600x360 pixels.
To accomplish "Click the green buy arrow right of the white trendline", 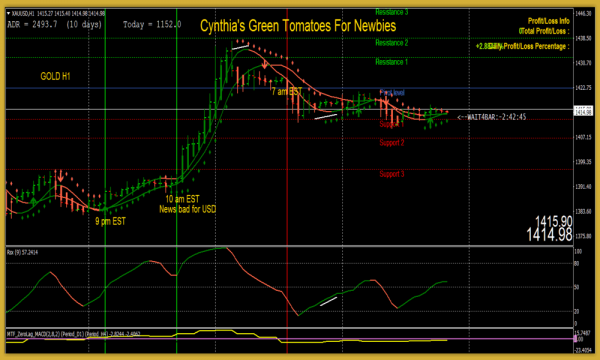I will (x=359, y=111).
